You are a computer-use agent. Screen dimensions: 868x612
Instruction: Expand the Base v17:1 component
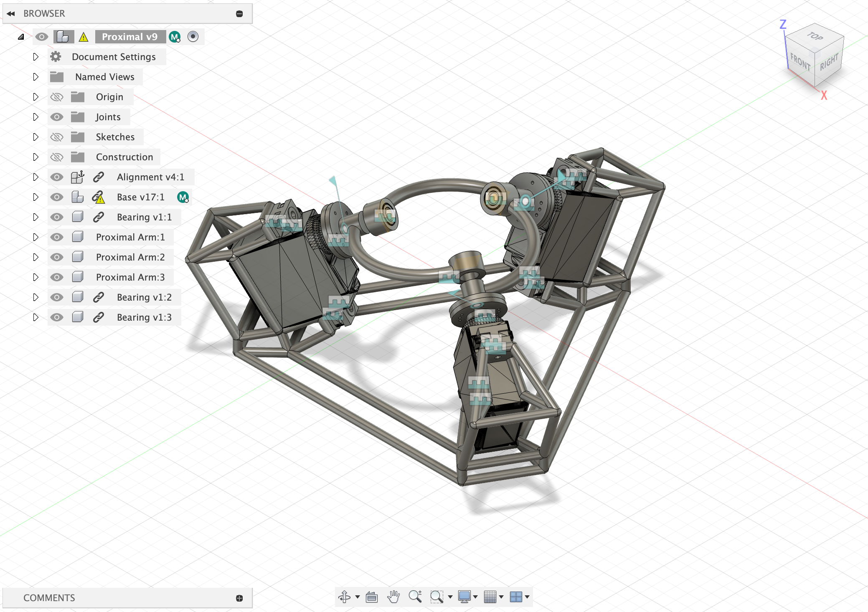(36, 197)
